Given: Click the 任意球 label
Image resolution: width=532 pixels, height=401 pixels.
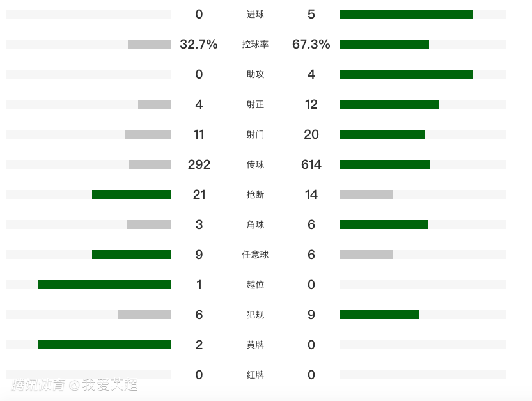Looking at the screenshot, I should pos(255,255).
